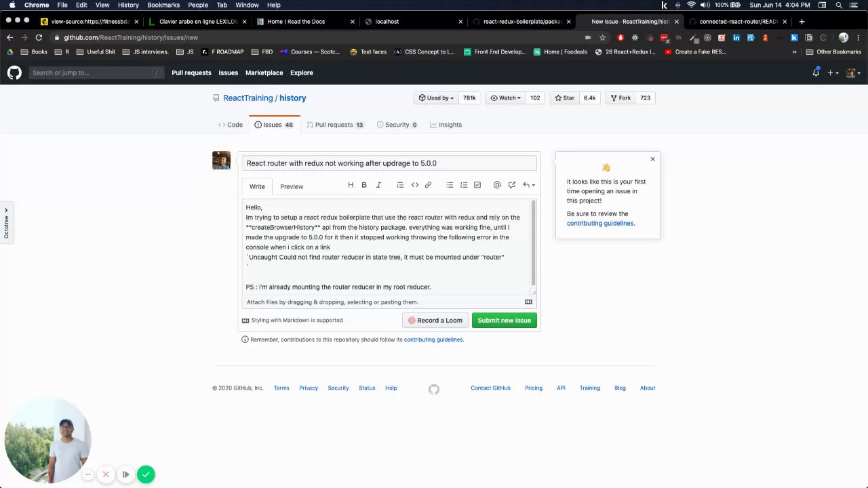Insert code formatting with the angle-brackets icon
This screenshot has height=488, width=868.
414,185
